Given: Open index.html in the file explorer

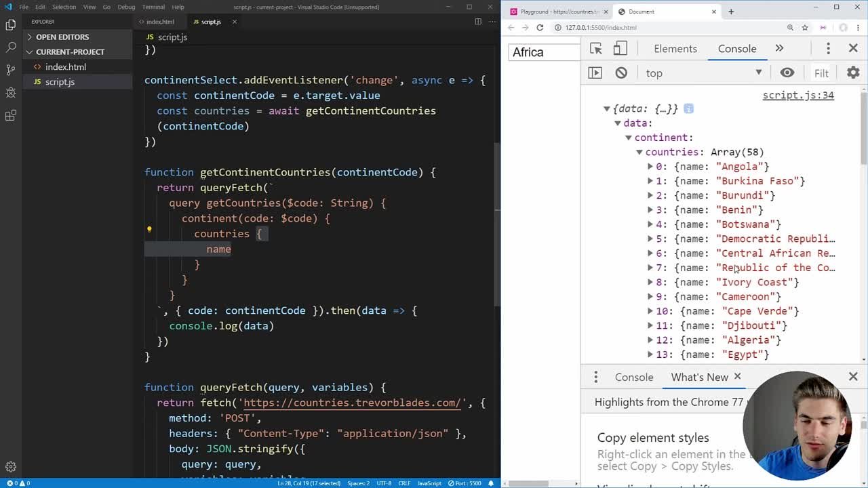Looking at the screenshot, I should 65,66.
